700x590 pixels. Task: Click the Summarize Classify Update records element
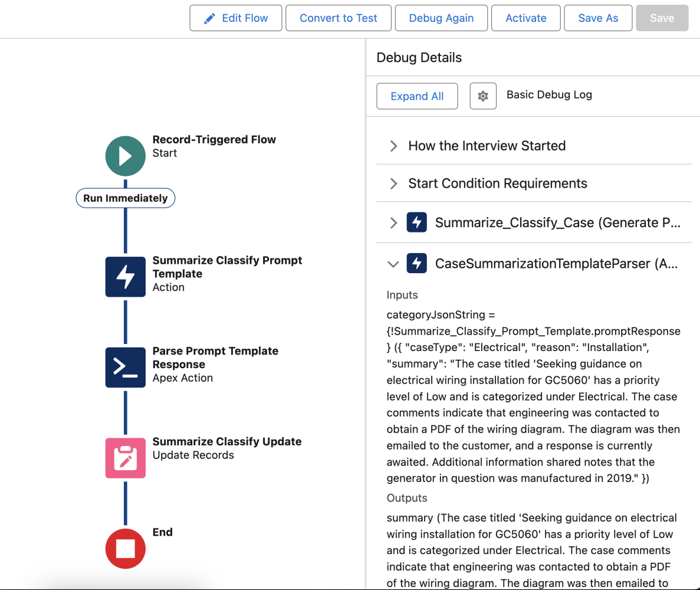(125, 458)
